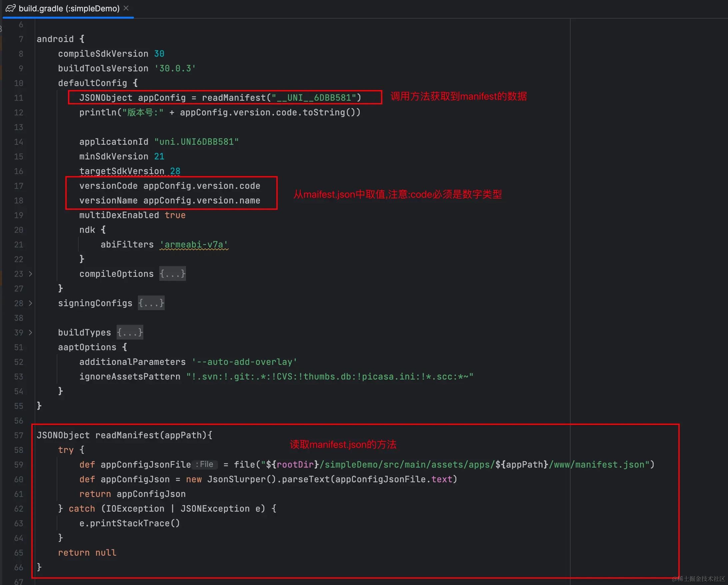Open the folded {...} after buildTypes
Screen dimensions: 728x585
pos(130,333)
